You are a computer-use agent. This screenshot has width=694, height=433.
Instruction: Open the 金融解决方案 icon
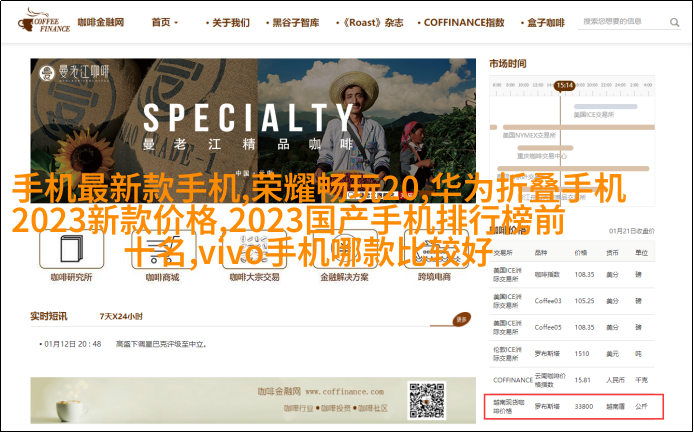coord(345,249)
